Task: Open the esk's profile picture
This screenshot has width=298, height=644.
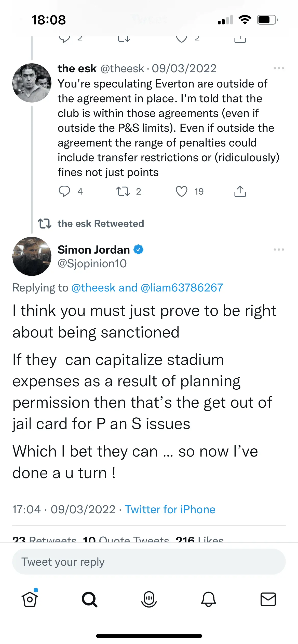Action: [x=32, y=83]
